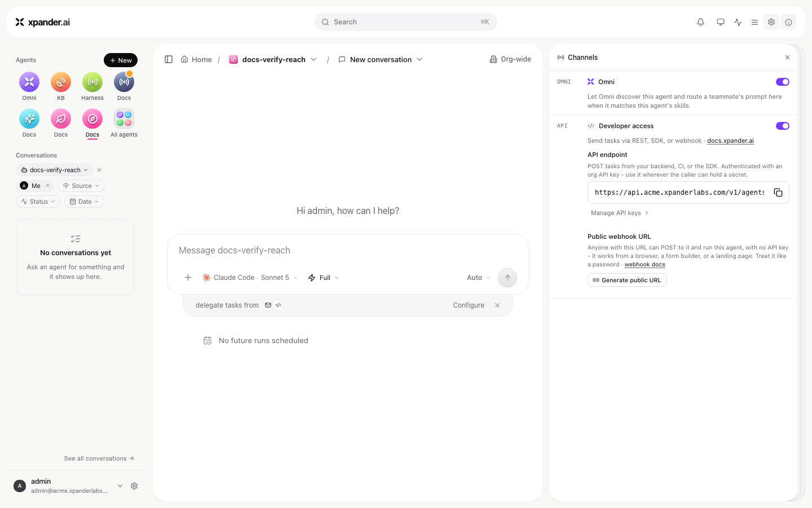This screenshot has height=508, width=812.
Task: Click Configure in delegate tasks banner
Action: pos(469,305)
